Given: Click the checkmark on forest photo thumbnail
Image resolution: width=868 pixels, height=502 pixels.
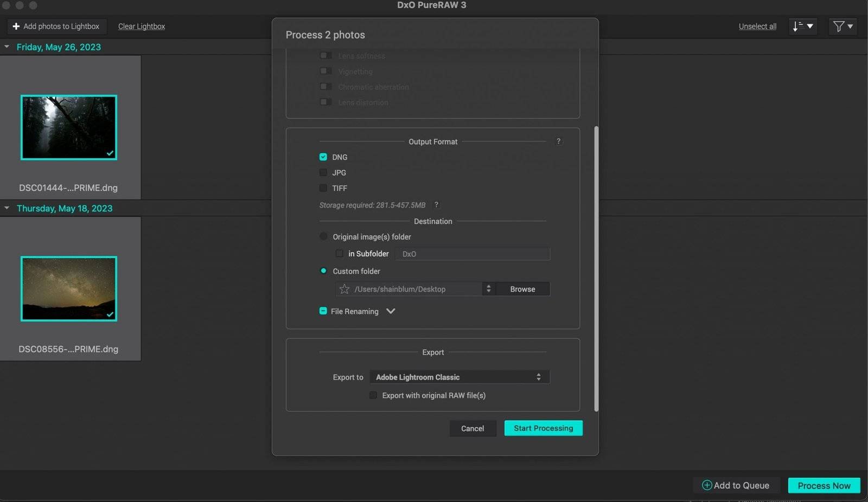Looking at the screenshot, I should click(110, 153).
